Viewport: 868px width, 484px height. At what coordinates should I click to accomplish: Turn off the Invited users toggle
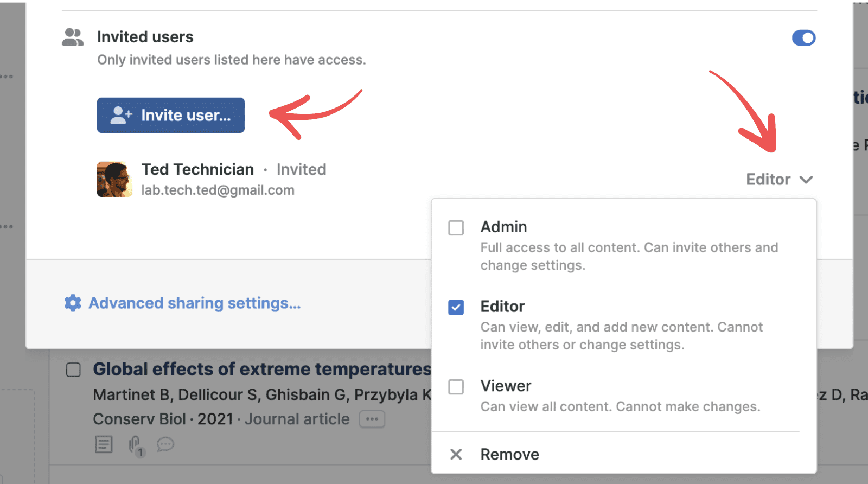tap(803, 38)
